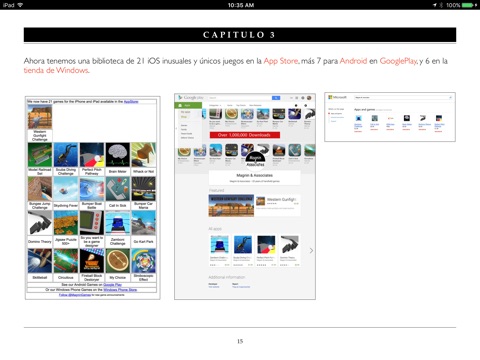
Task: Tap the Jigsaw Puzzle 500+ icon
Action: coord(66,223)
